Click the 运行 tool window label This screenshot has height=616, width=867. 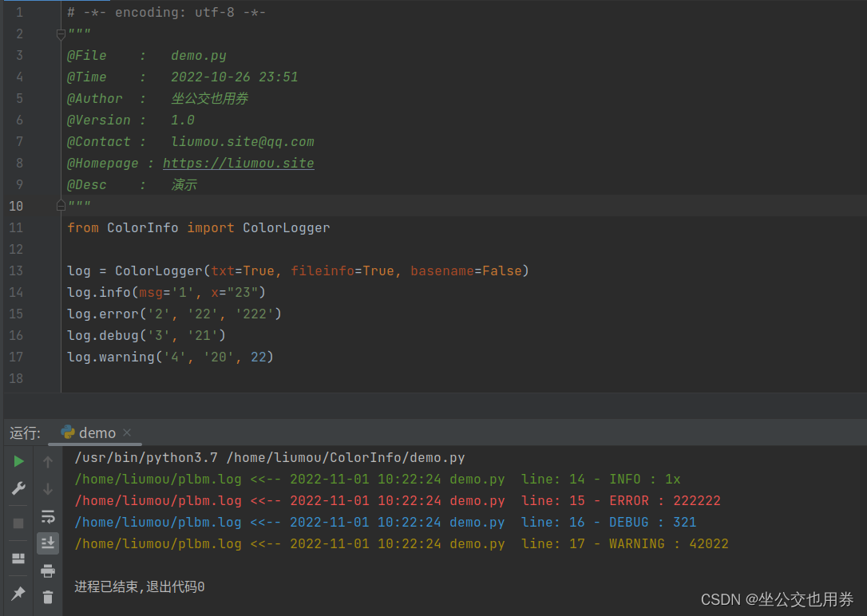click(24, 432)
